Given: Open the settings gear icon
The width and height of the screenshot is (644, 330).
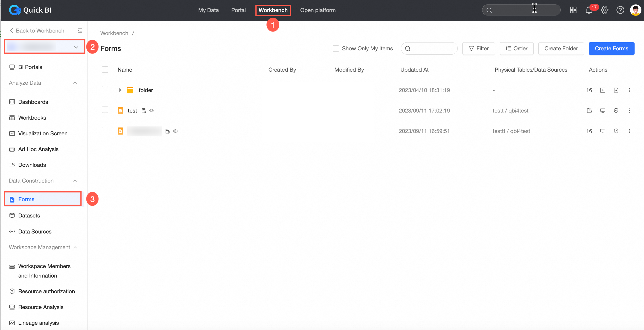Looking at the screenshot, I should [605, 10].
